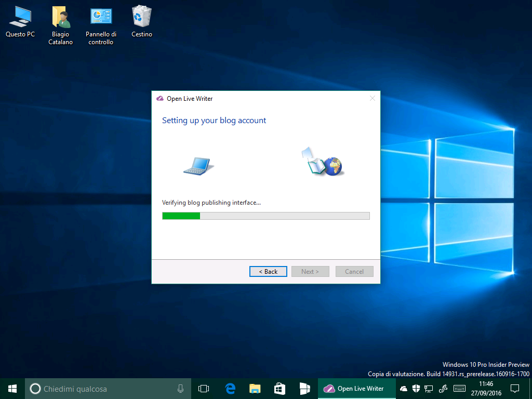This screenshot has height=399, width=532.
Task: Open Windows Defender shield tray icon
Action: [x=416, y=389]
